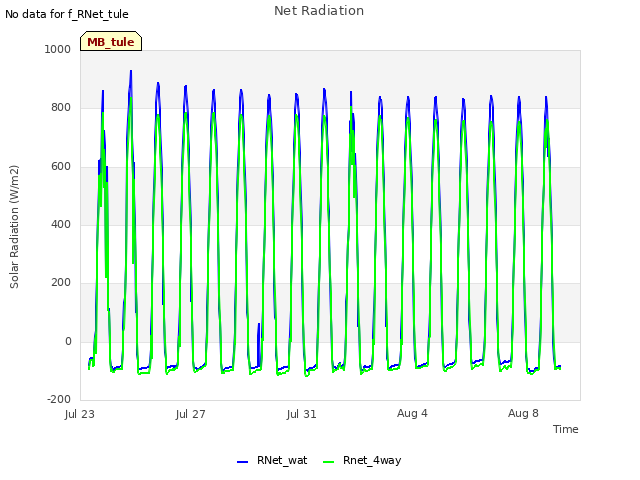Toggle the RNet_wat legend entry
Image resolution: width=640 pixels, height=480 pixels.
pyautogui.click(x=272, y=460)
